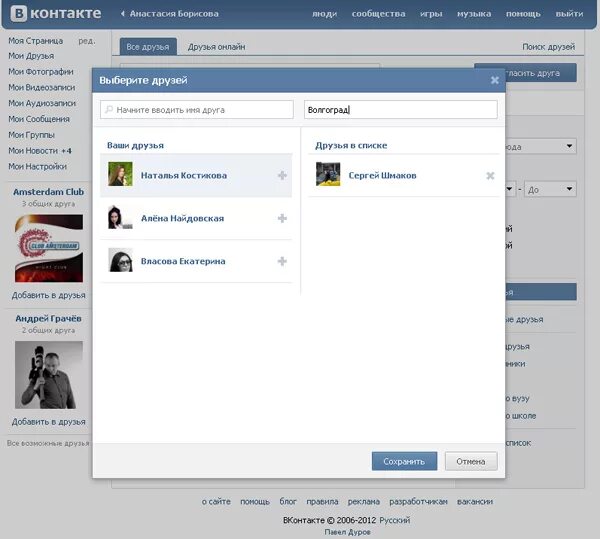
Task: Click the back arrow near Анастасия Борисова
Action: (x=123, y=13)
